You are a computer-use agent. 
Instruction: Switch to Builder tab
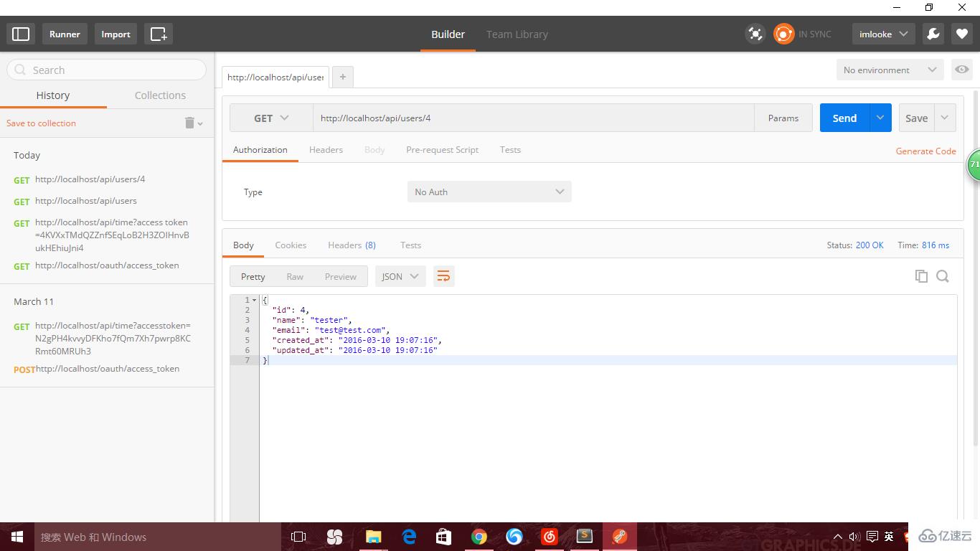click(x=448, y=34)
